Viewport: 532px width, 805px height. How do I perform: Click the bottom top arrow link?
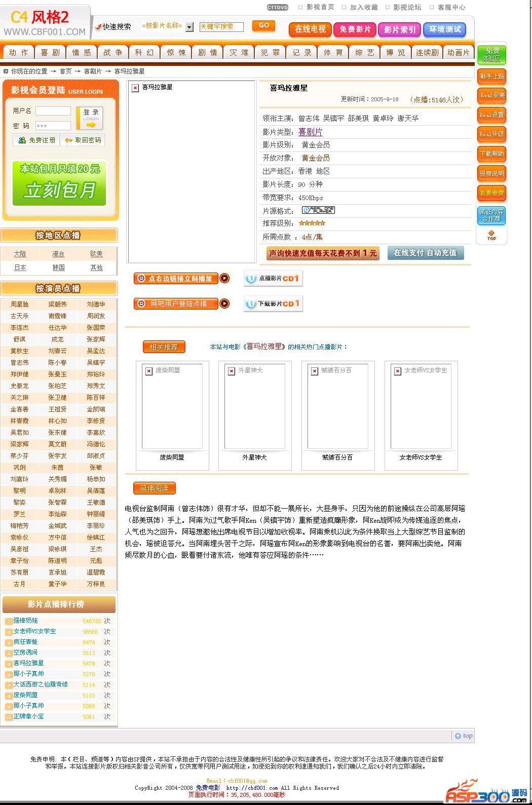[463, 736]
